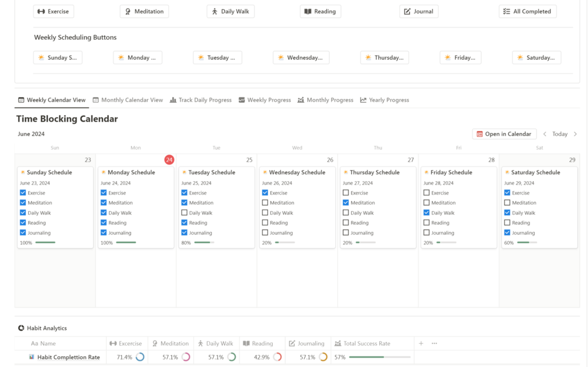This screenshot has width=588, height=367.
Task: Uncheck Journaling in the Monday Schedule card
Action: click(104, 233)
